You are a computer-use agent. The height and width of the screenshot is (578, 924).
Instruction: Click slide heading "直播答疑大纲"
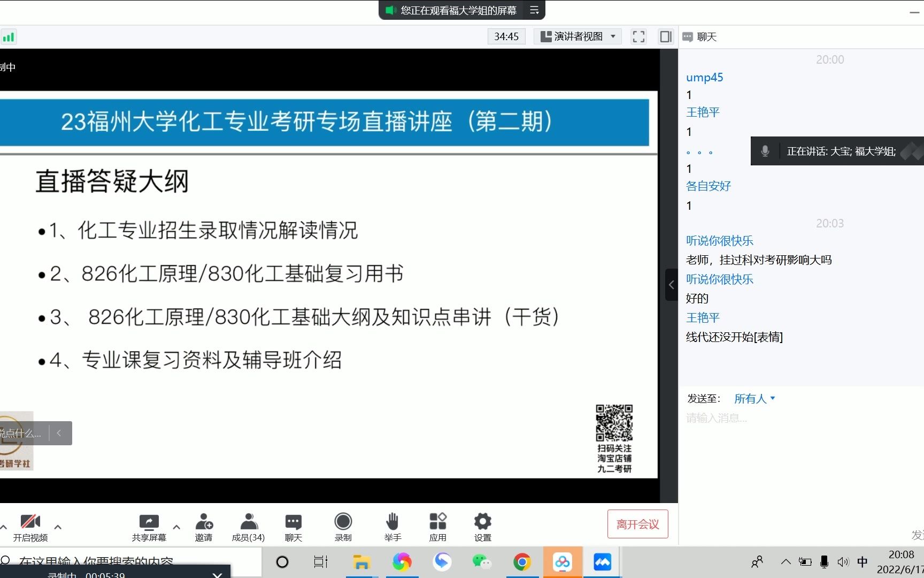tap(112, 181)
